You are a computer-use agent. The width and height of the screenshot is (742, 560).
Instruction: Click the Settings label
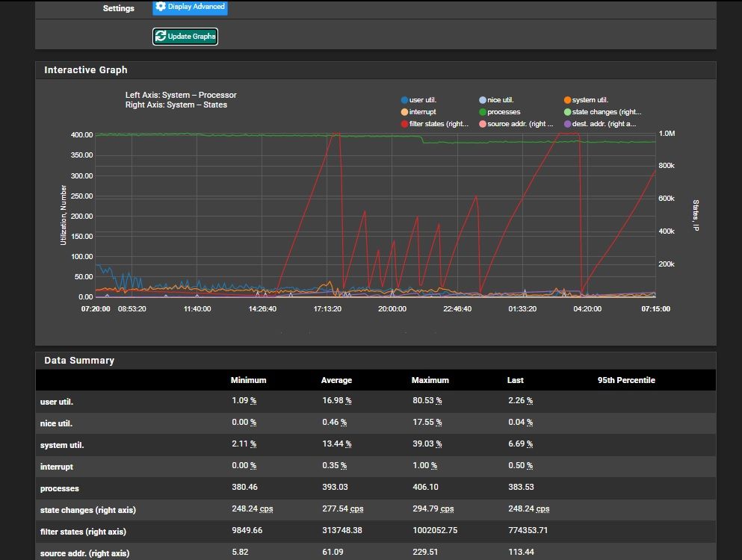tap(118, 8)
